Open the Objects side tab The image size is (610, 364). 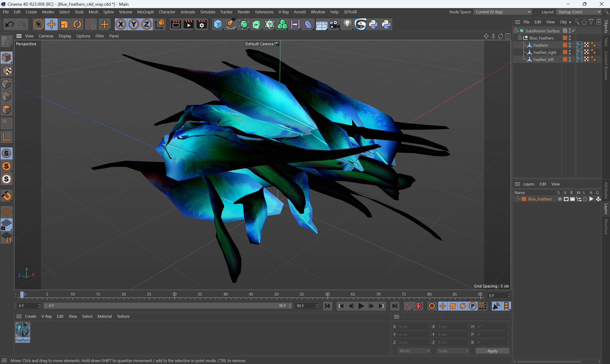click(x=606, y=26)
